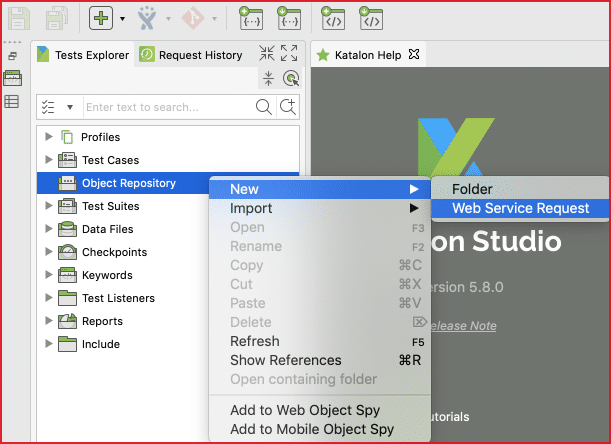Click the Git icon in toolbar
The height and width of the screenshot is (444, 611).
click(193, 18)
